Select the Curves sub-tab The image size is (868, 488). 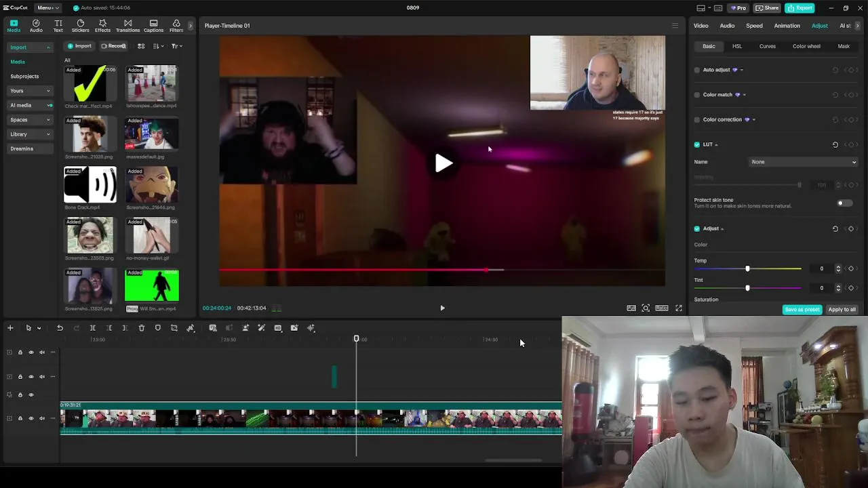click(x=768, y=46)
